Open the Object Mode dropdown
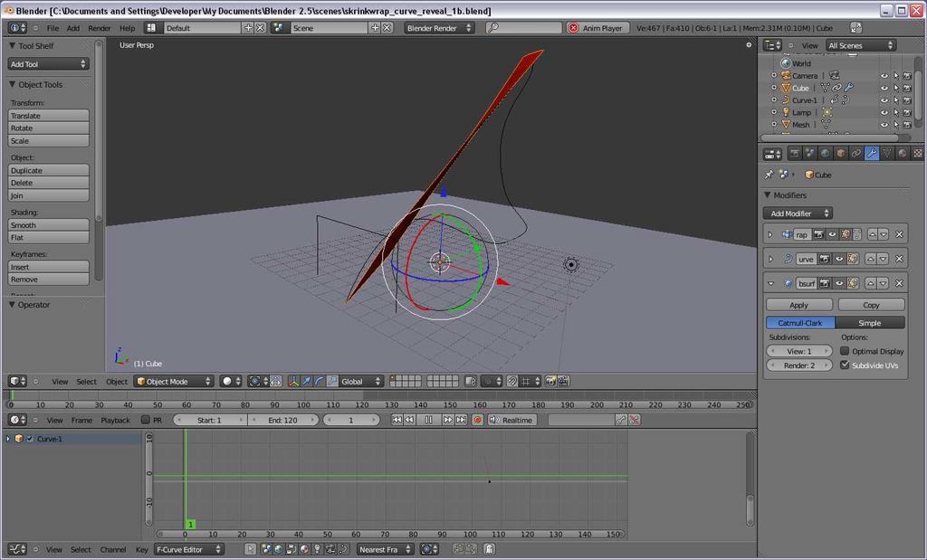 (174, 382)
